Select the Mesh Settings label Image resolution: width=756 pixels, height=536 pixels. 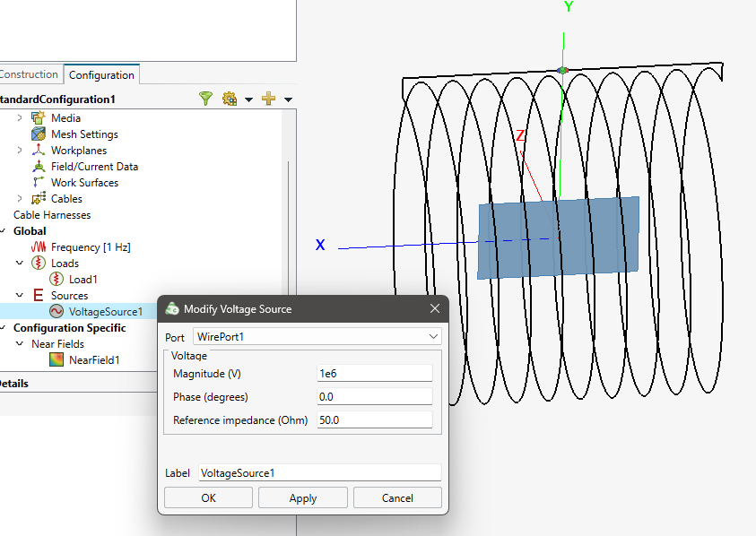pos(85,134)
